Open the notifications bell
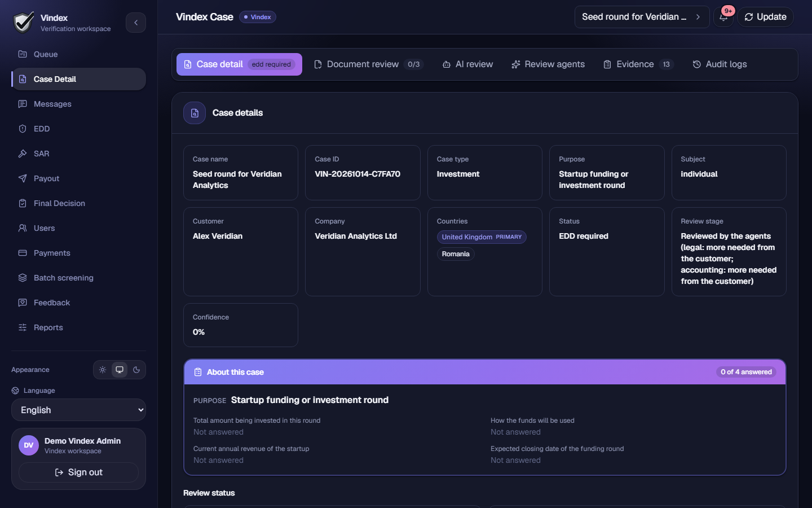The image size is (812, 508). pyautogui.click(x=723, y=17)
